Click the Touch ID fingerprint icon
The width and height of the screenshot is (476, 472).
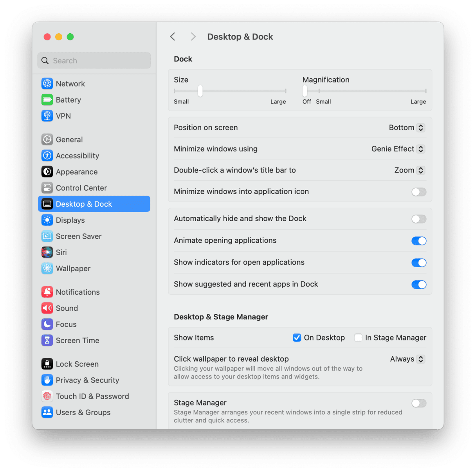click(47, 396)
